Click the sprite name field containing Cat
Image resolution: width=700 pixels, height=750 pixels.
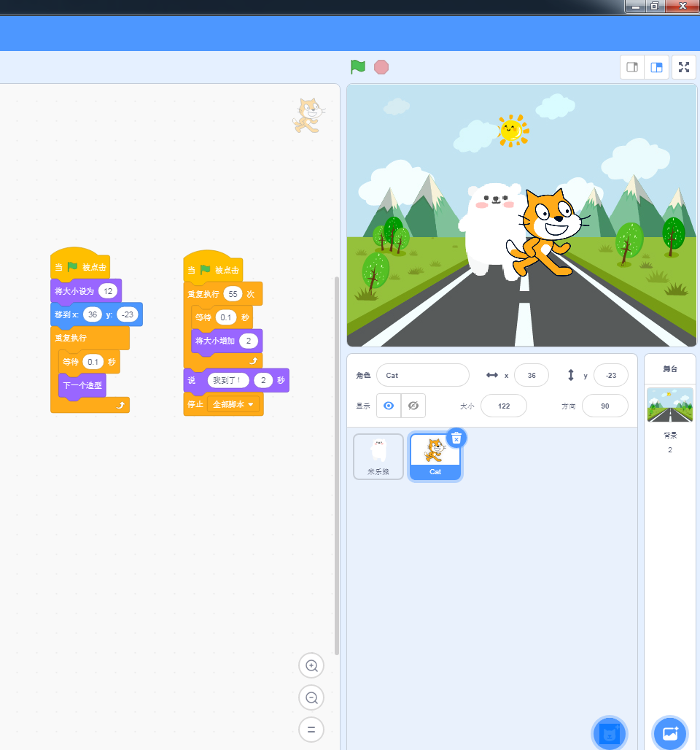[x=423, y=375]
